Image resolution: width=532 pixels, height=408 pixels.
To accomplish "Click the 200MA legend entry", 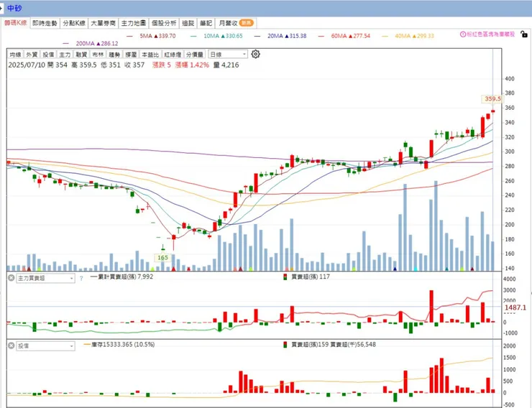I will (91, 43).
